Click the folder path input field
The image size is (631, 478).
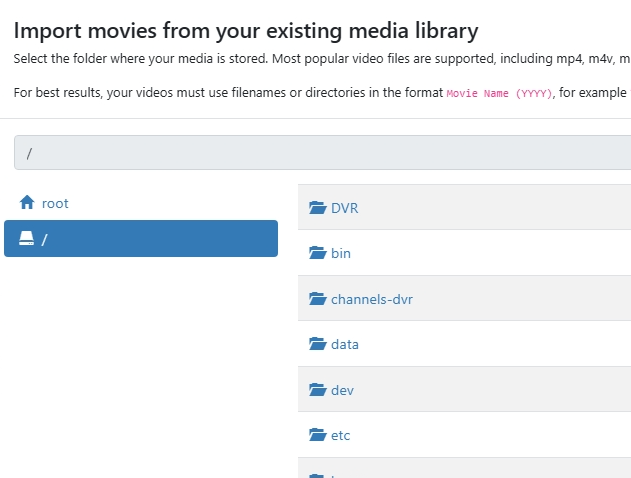[322, 153]
